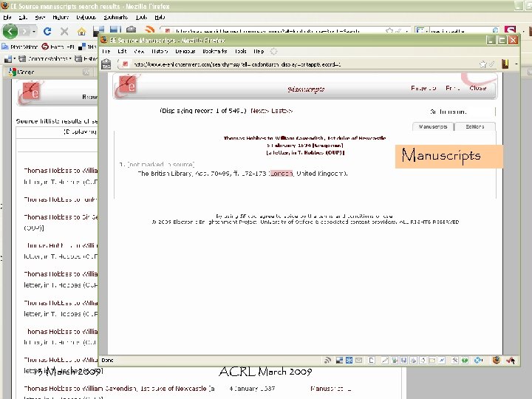The width and height of the screenshot is (532, 399).
Task: Click first Thomas Hobbes result in rear hitlist
Action: pos(61,171)
